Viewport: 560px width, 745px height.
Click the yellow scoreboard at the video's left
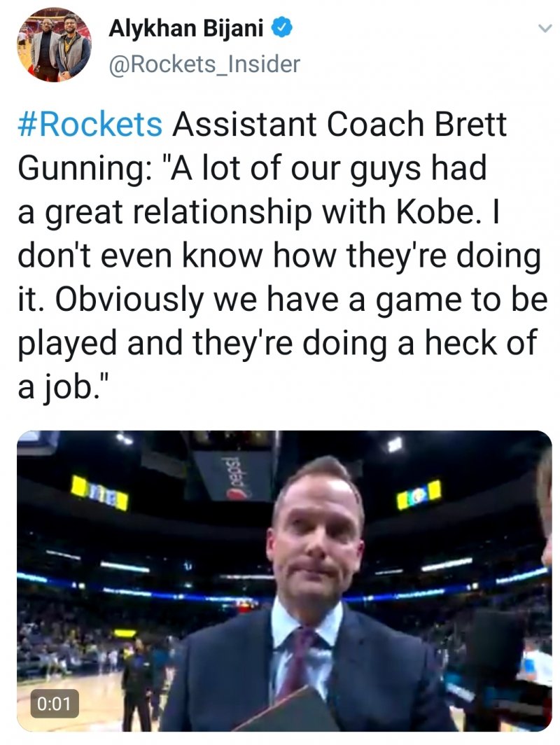(99, 492)
